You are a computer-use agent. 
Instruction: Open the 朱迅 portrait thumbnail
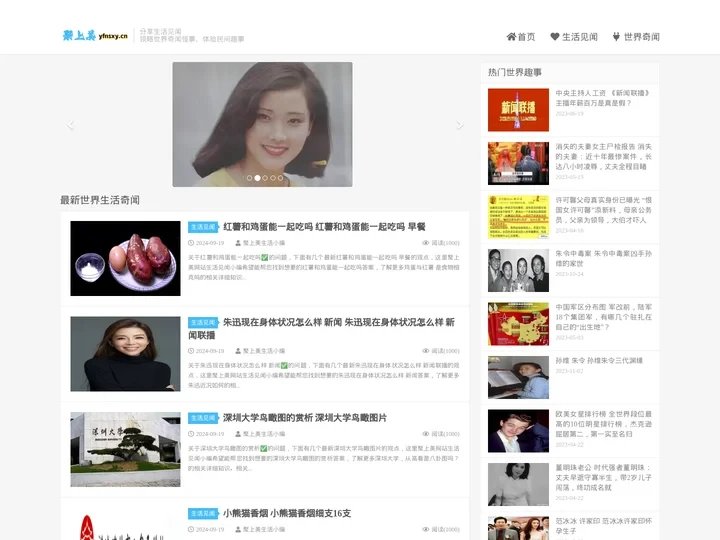pos(125,354)
